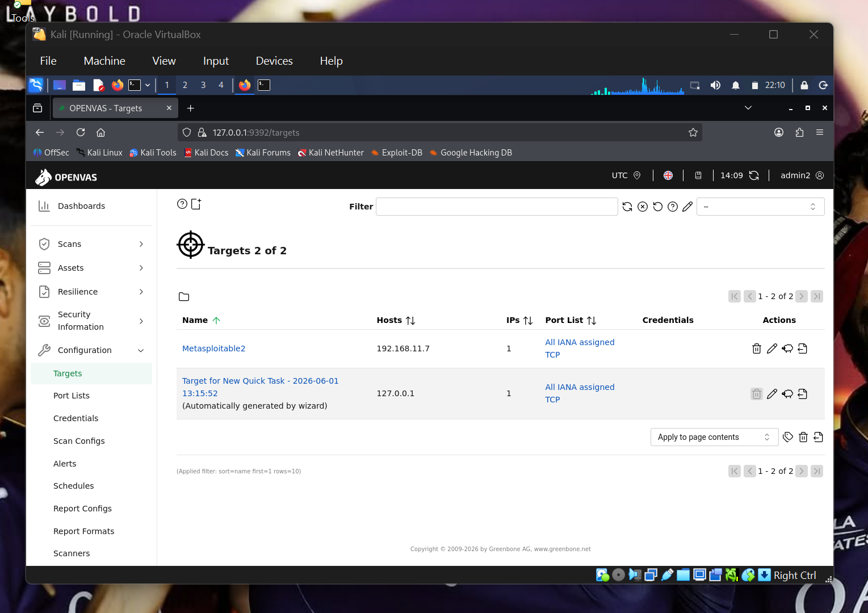Open a new Firefox tab

coord(191,108)
